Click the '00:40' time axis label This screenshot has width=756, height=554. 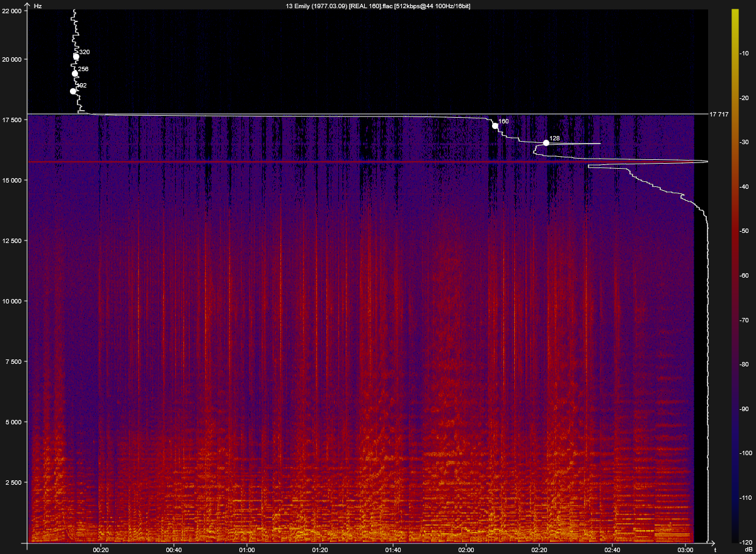pyautogui.click(x=174, y=549)
